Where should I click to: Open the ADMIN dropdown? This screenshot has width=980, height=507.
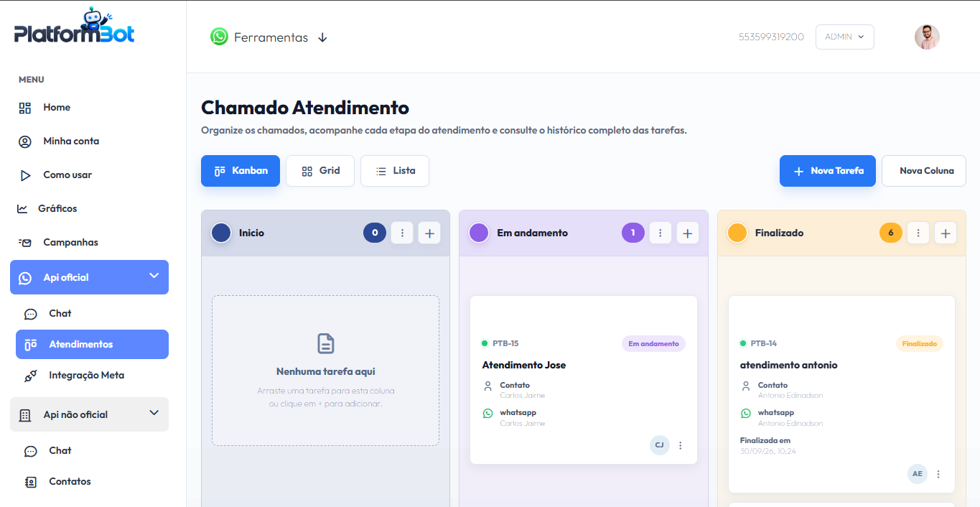coord(844,37)
